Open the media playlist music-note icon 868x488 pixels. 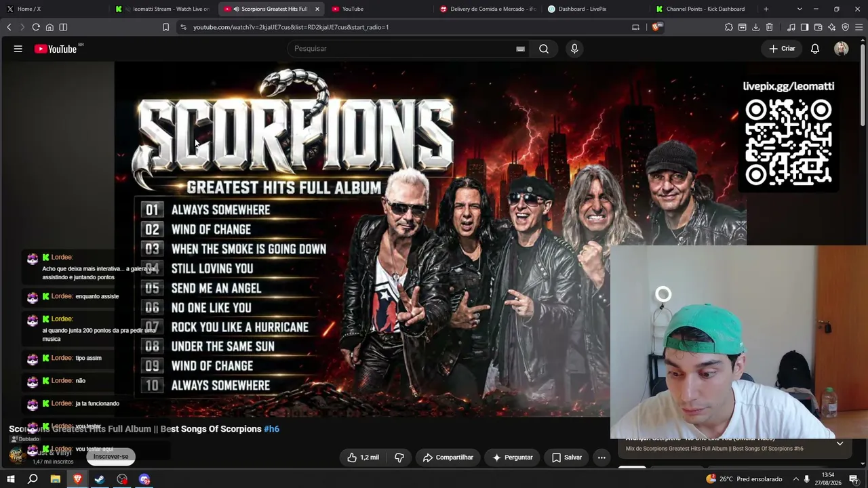(x=791, y=27)
